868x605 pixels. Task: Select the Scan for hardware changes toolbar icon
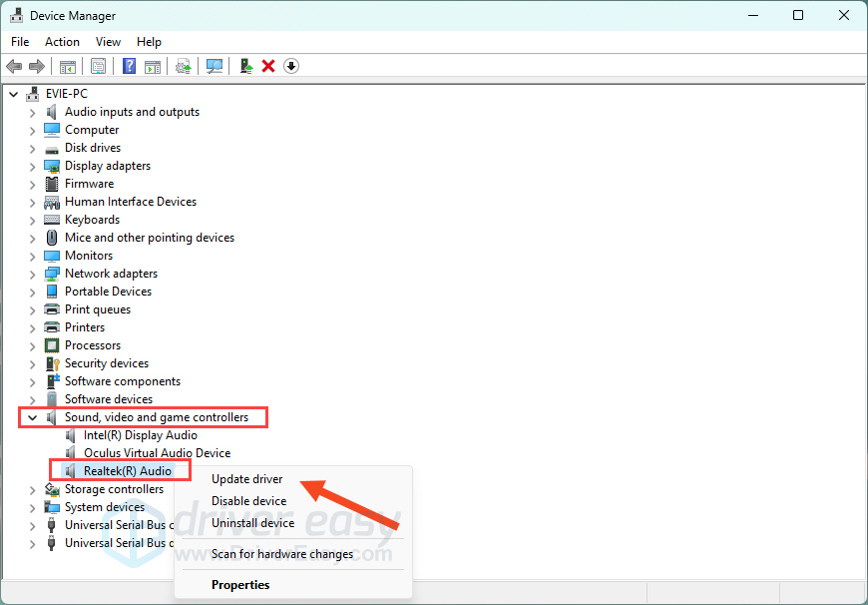215,66
